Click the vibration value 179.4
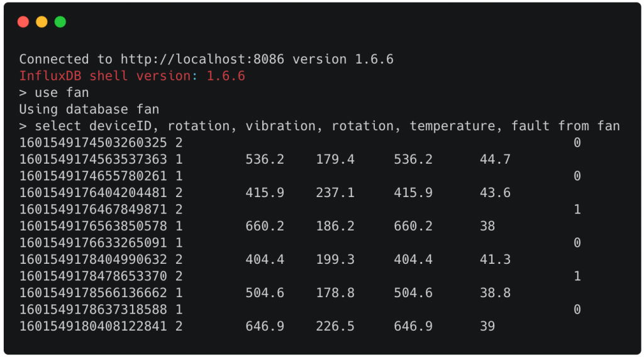 point(335,159)
